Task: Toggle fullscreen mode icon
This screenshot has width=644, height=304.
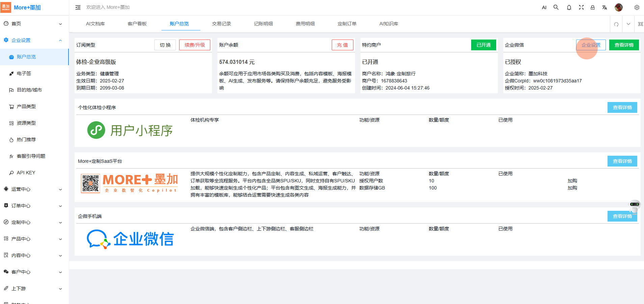Action: (581, 7)
